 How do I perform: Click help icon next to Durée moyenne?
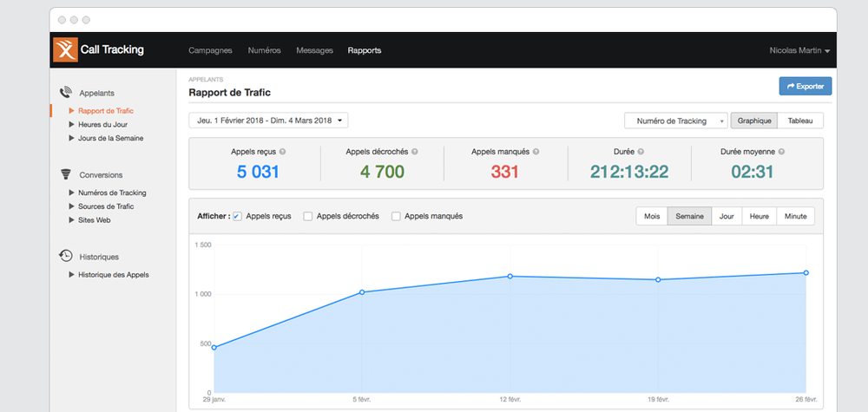(781, 152)
